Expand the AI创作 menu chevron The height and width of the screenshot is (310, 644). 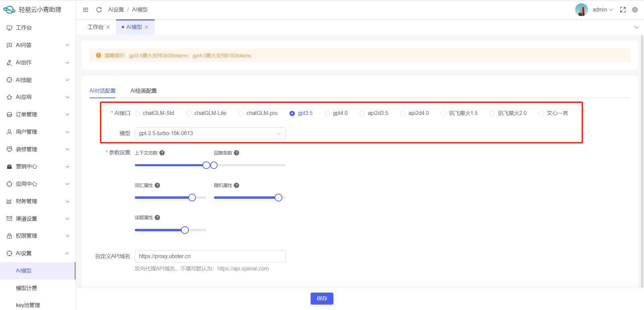pos(67,63)
